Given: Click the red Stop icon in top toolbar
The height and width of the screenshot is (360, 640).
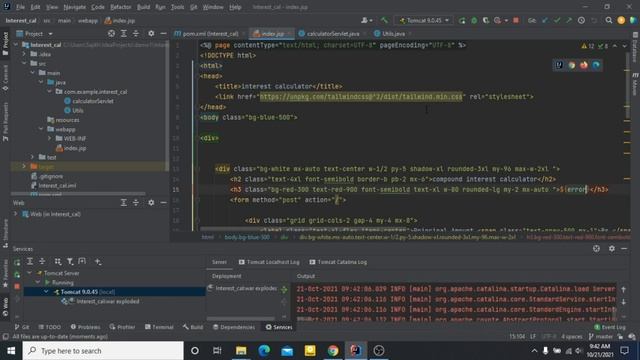Looking at the screenshot, I should (516, 20).
